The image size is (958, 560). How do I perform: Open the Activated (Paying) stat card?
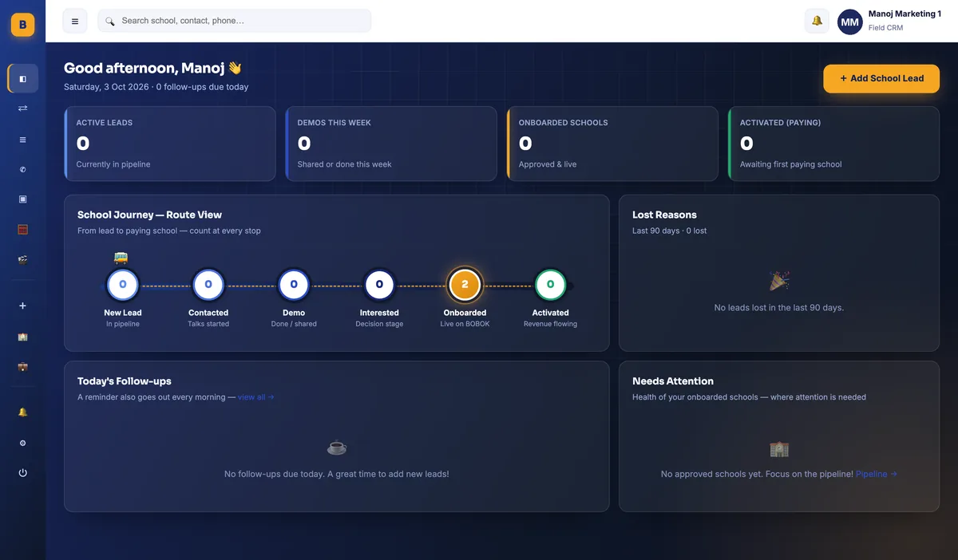click(833, 144)
